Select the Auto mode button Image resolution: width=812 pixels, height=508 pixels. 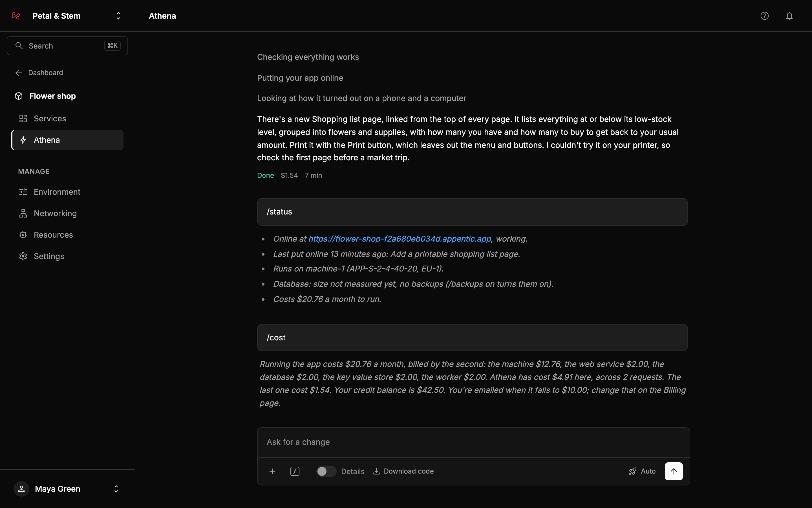(641, 471)
